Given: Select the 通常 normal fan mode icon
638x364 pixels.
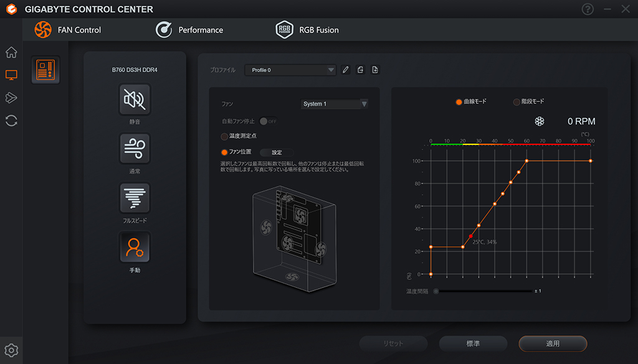Looking at the screenshot, I should (x=135, y=149).
